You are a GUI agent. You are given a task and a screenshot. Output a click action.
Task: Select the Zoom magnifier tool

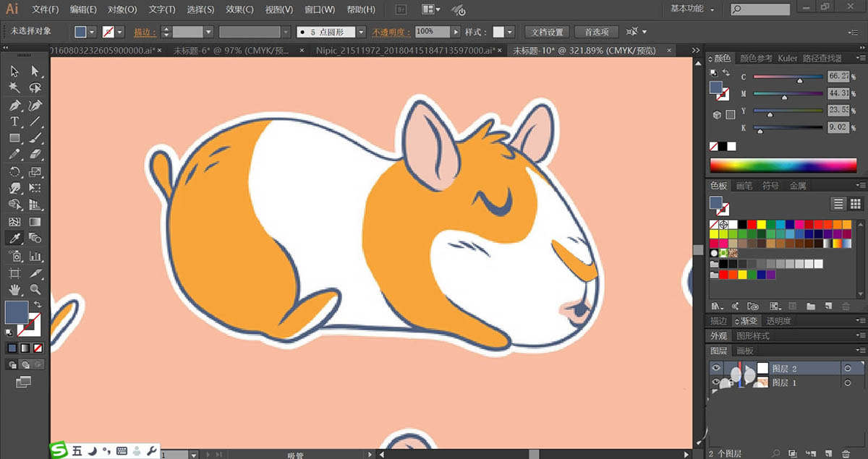[35, 290]
